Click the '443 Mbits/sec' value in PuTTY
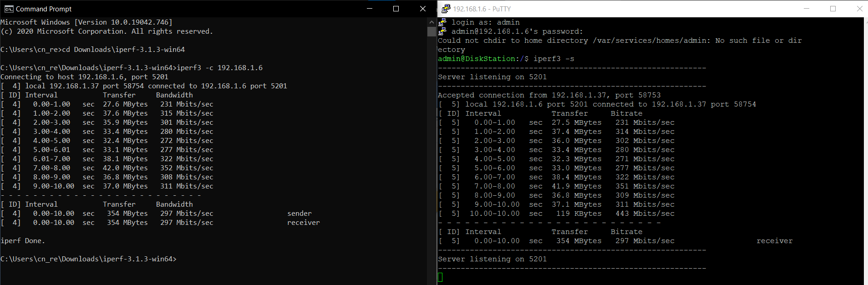The image size is (868, 285). click(645, 214)
